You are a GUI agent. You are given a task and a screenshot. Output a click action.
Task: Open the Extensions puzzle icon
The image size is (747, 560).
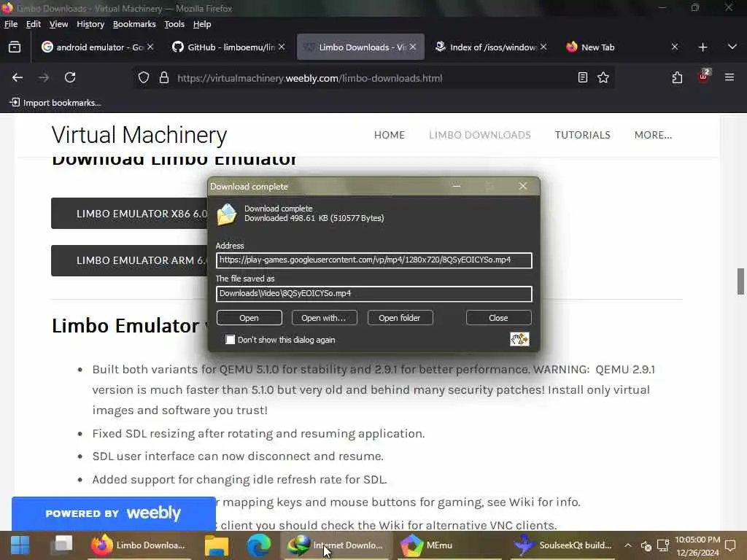[x=677, y=77]
